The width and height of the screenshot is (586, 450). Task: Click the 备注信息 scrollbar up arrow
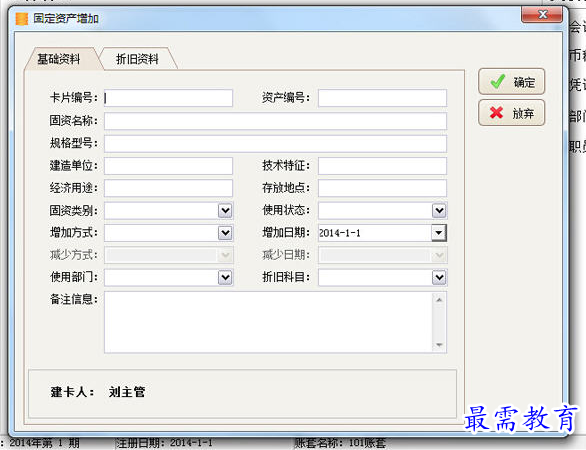[x=439, y=300]
